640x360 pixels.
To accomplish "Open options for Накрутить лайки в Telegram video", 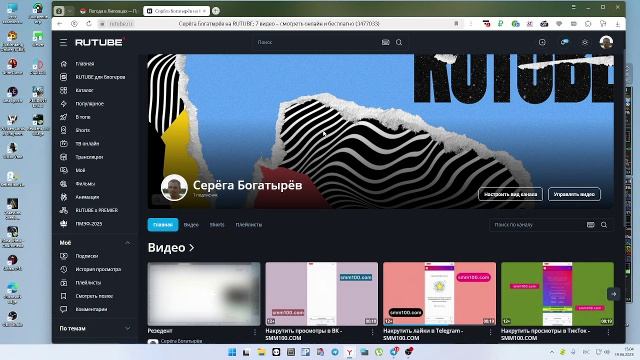I will click(x=490, y=332).
